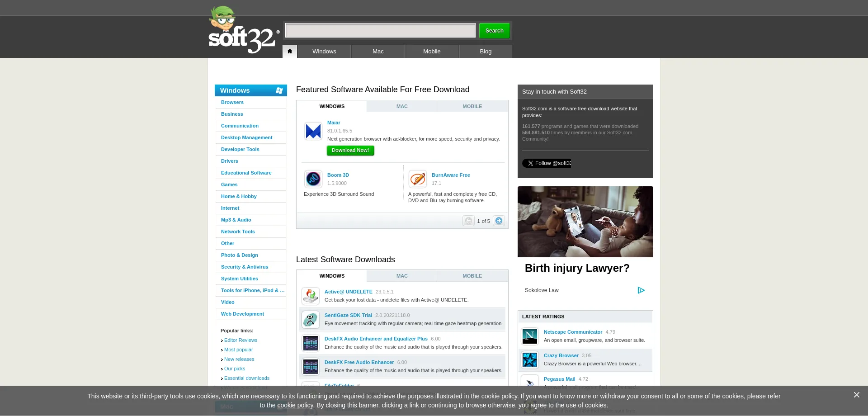Screen dimensions: 868x416
Task: Click the ad choices play icon
Action: pos(641,290)
